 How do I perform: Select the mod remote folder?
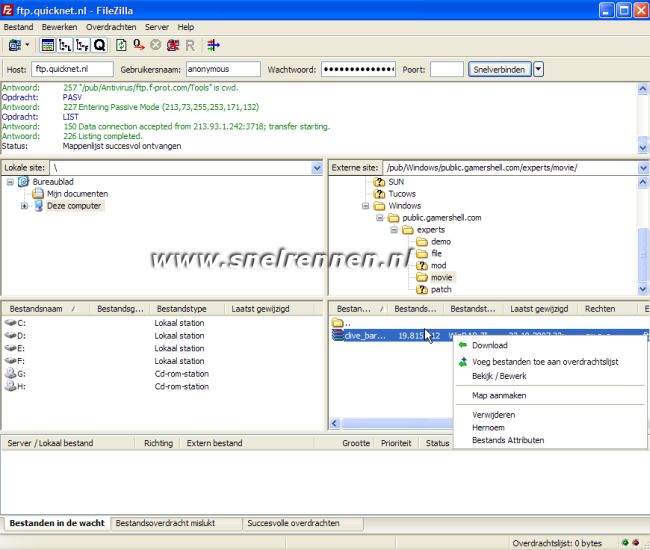pos(439,265)
